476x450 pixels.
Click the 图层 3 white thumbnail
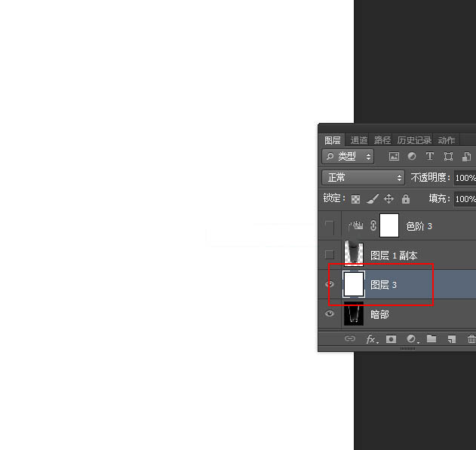354,284
